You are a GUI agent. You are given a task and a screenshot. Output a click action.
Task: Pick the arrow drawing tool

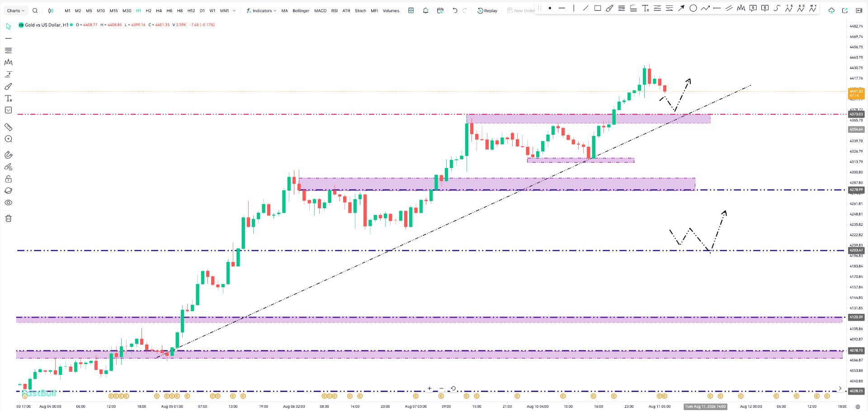pos(681,8)
